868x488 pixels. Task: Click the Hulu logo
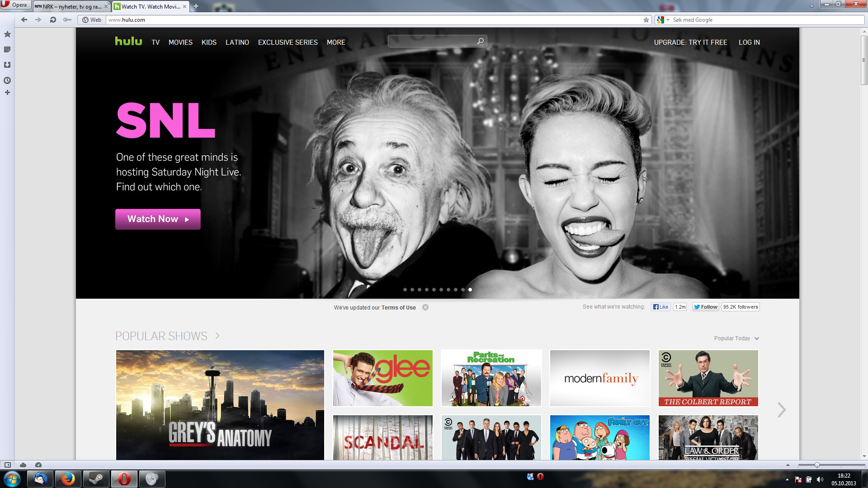[x=128, y=41]
